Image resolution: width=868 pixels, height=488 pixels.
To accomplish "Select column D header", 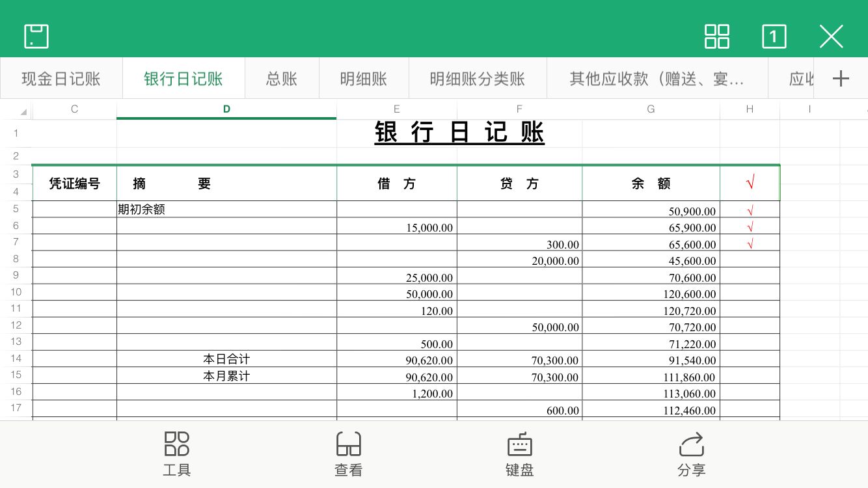I will 226,109.
